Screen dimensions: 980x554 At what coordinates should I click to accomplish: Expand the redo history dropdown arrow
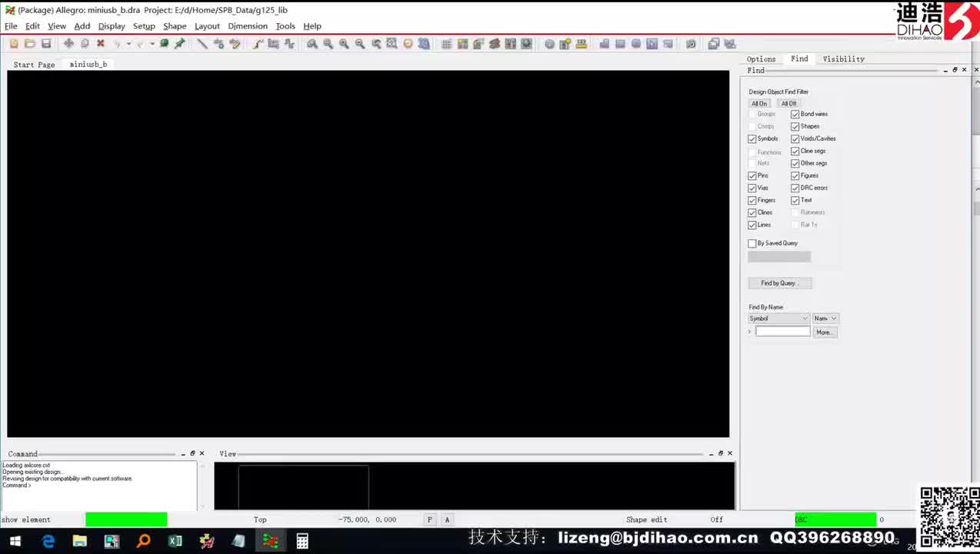click(152, 44)
